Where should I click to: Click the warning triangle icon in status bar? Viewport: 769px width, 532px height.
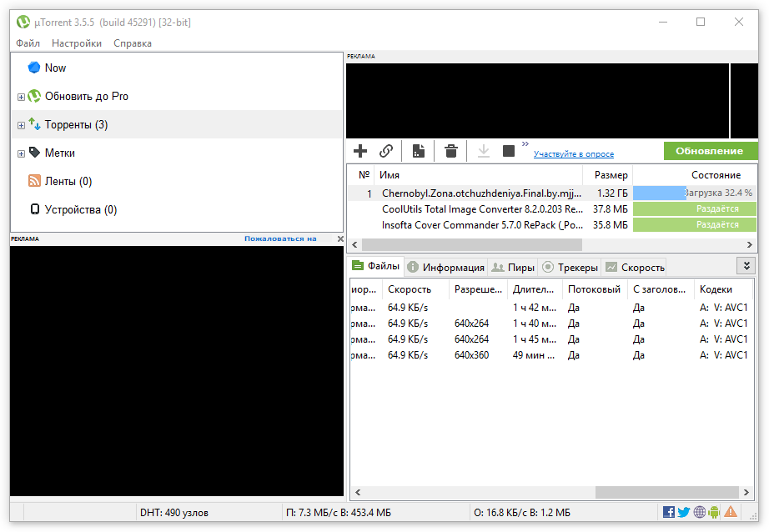click(731, 512)
